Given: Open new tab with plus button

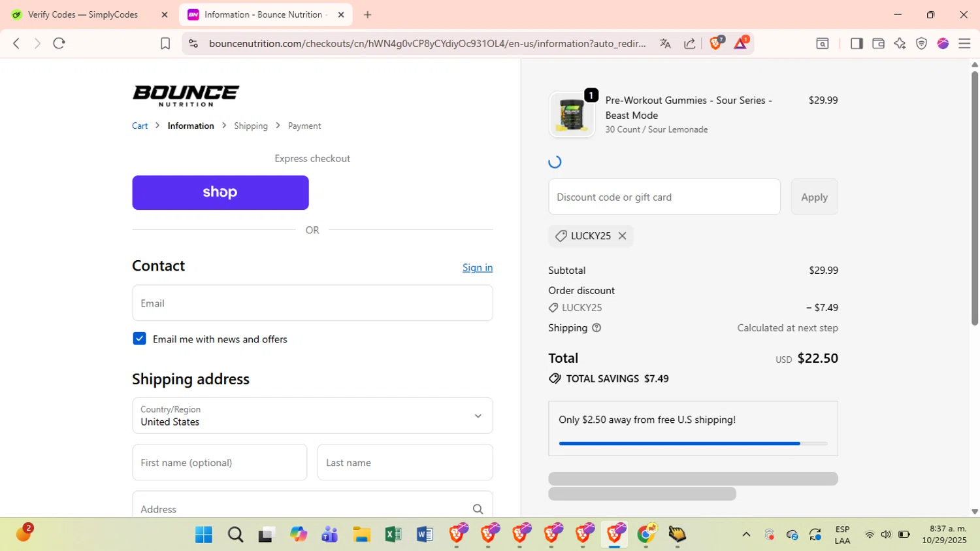Looking at the screenshot, I should (368, 14).
